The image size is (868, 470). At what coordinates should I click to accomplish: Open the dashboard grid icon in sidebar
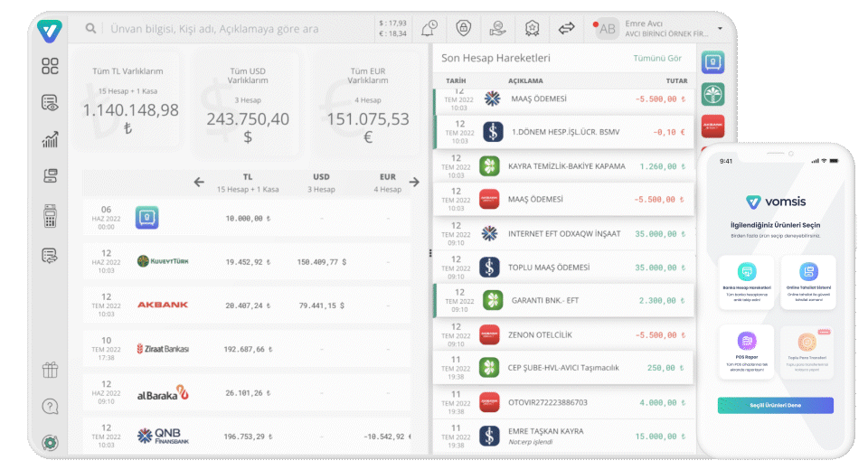(x=50, y=66)
